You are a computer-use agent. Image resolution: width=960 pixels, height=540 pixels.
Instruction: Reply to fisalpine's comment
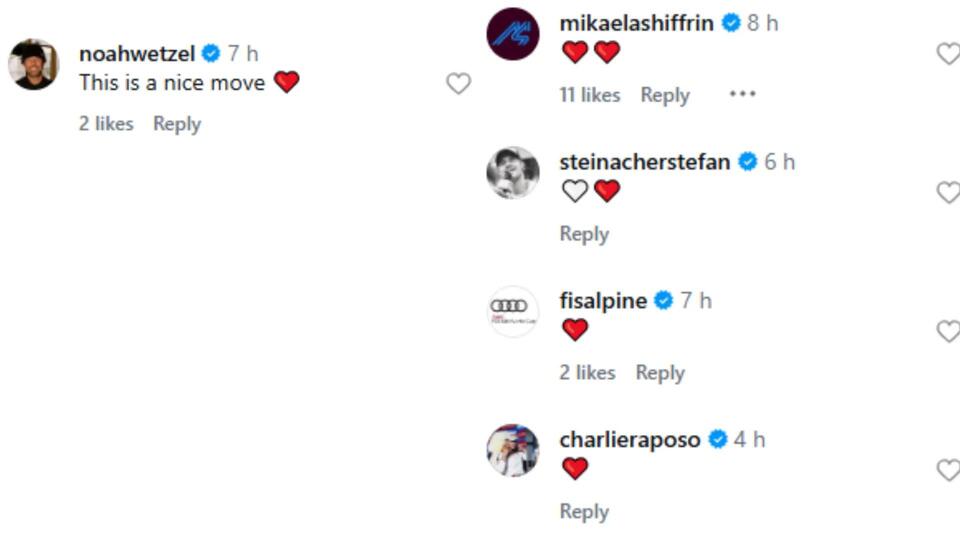click(660, 372)
